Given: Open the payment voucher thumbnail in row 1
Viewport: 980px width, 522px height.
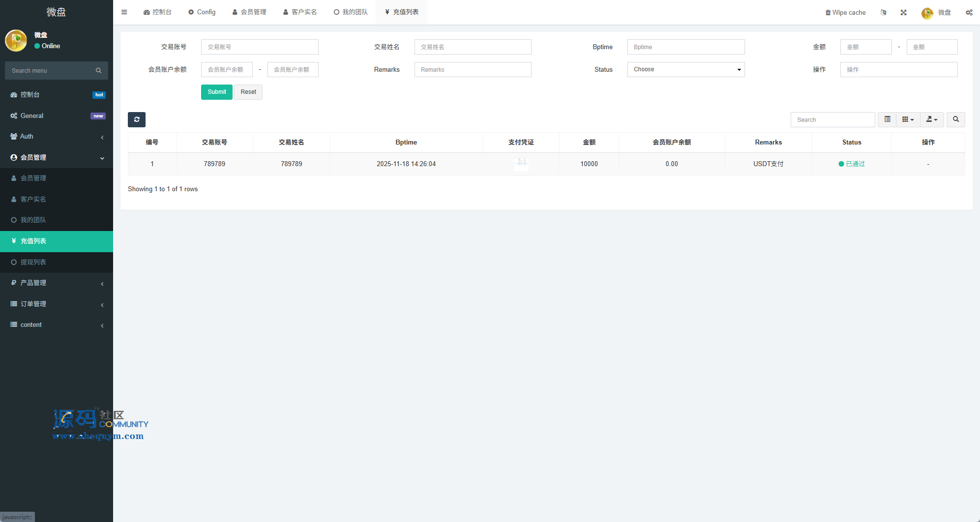Looking at the screenshot, I should 521,164.
